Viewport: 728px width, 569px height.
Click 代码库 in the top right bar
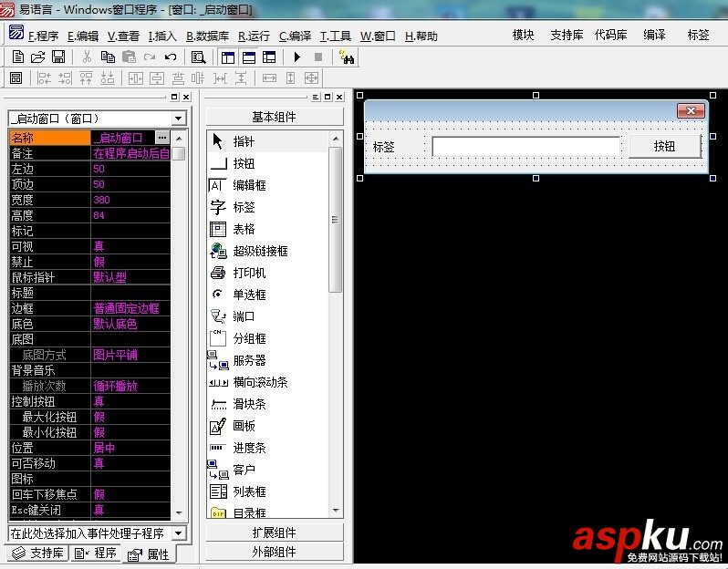tap(610, 35)
